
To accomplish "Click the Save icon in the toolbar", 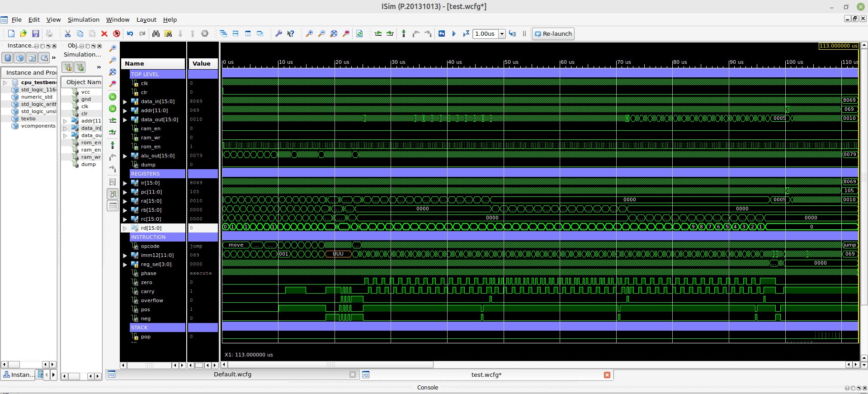I will [35, 33].
